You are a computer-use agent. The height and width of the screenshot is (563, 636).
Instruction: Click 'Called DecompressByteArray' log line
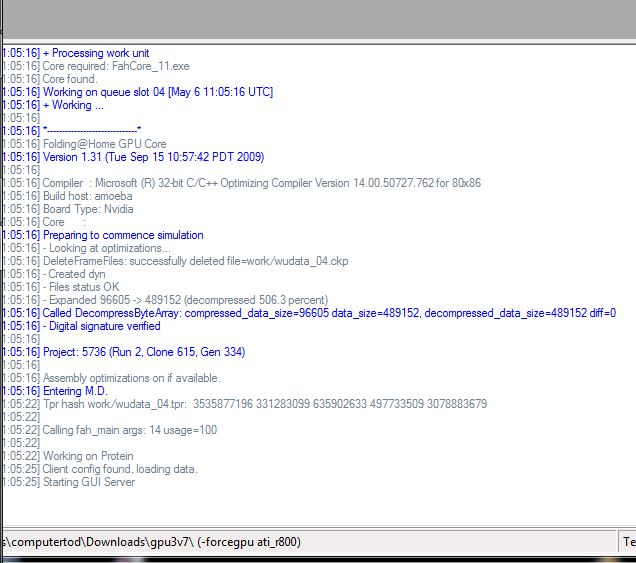click(x=309, y=313)
